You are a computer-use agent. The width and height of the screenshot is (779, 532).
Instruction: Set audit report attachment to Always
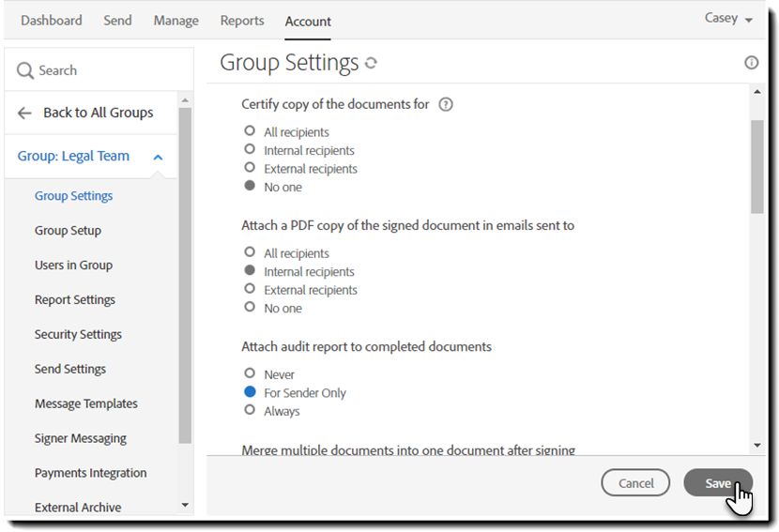tap(250, 410)
